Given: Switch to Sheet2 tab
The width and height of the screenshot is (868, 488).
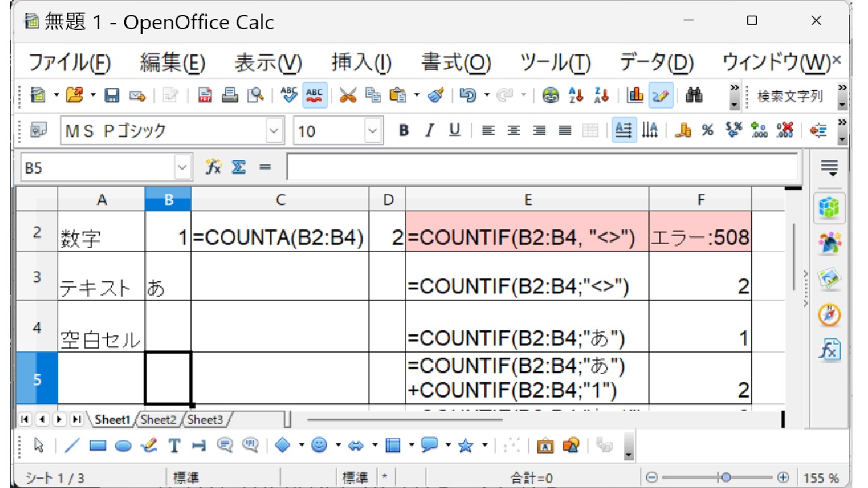Looking at the screenshot, I should tap(158, 420).
